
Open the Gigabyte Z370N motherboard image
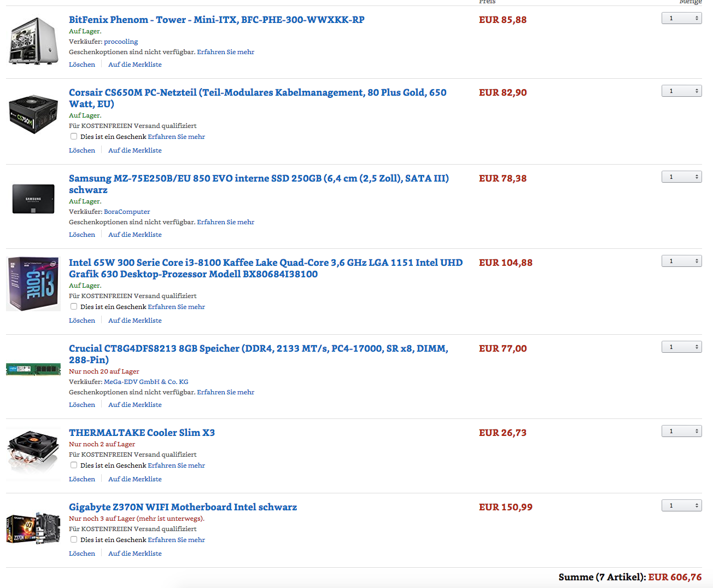pyautogui.click(x=33, y=529)
